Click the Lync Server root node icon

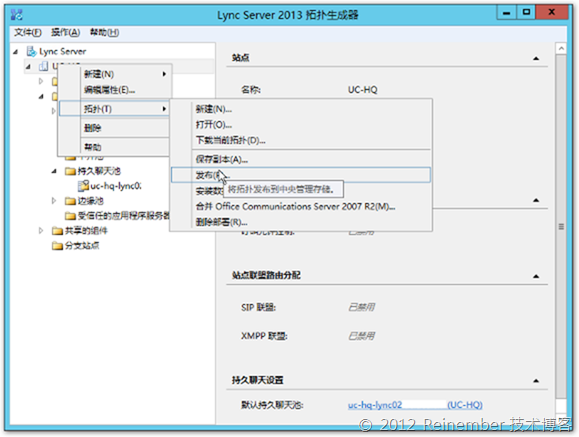click(x=31, y=51)
